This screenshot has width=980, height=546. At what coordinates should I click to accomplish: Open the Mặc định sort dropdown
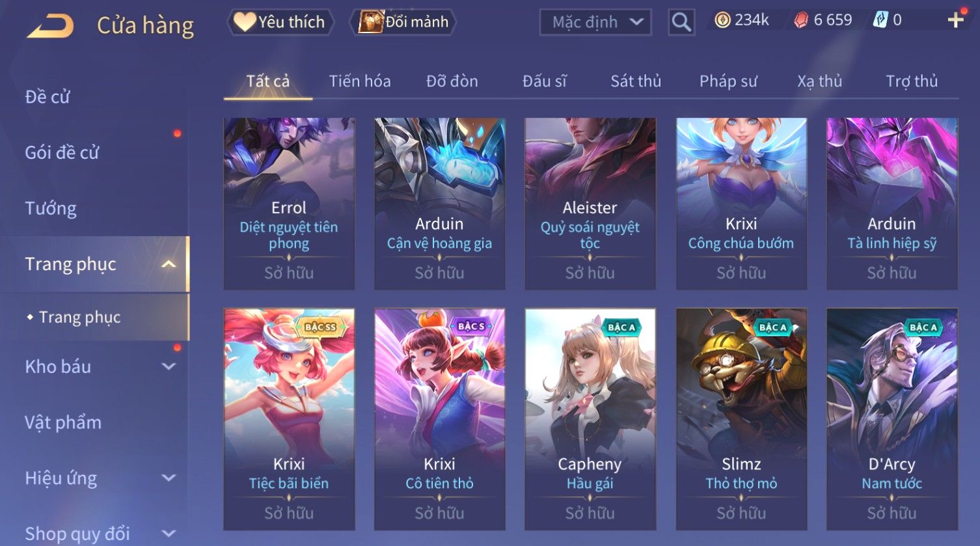[595, 22]
